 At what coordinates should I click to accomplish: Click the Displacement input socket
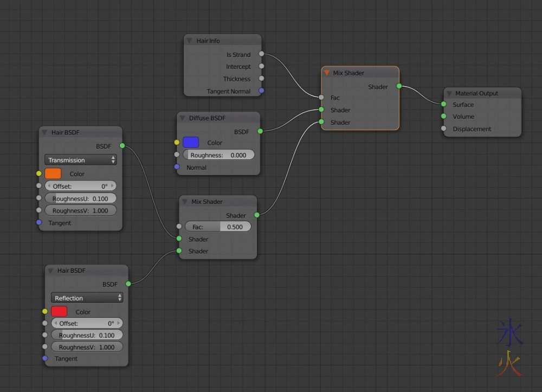pos(443,129)
